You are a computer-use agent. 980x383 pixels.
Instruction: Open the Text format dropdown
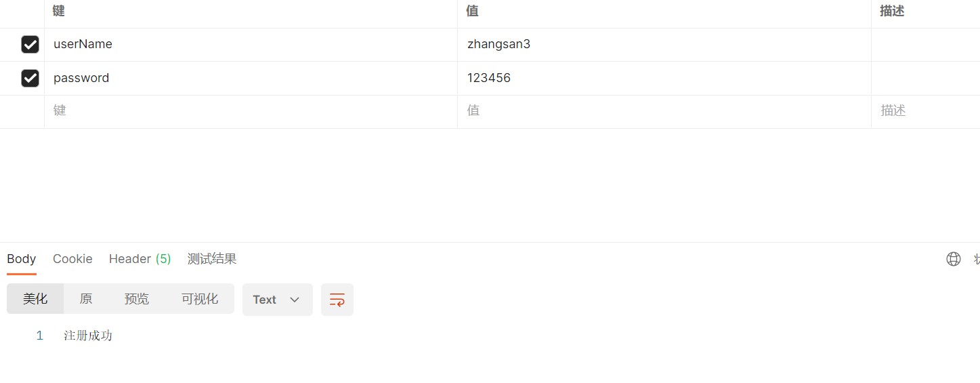tap(278, 300)
